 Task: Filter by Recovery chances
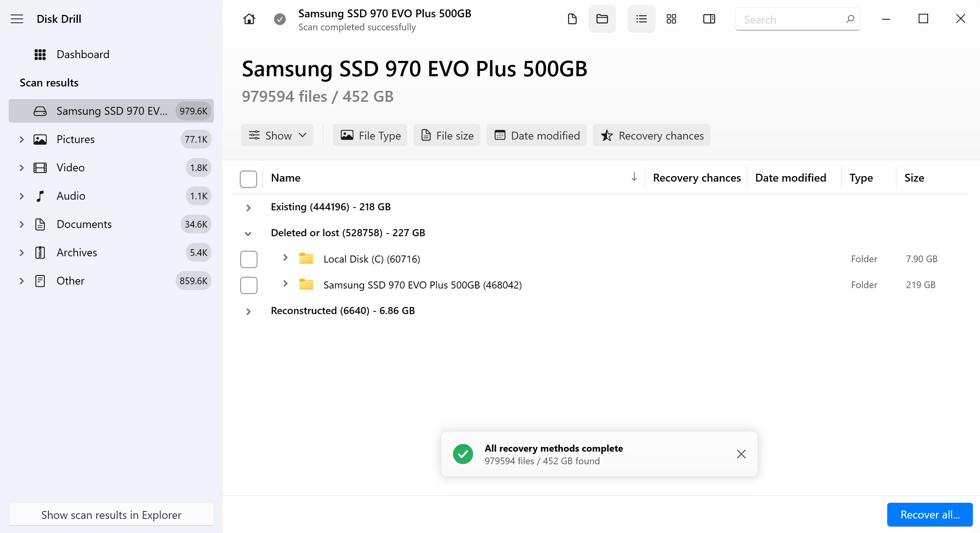[x=651, y=135]
